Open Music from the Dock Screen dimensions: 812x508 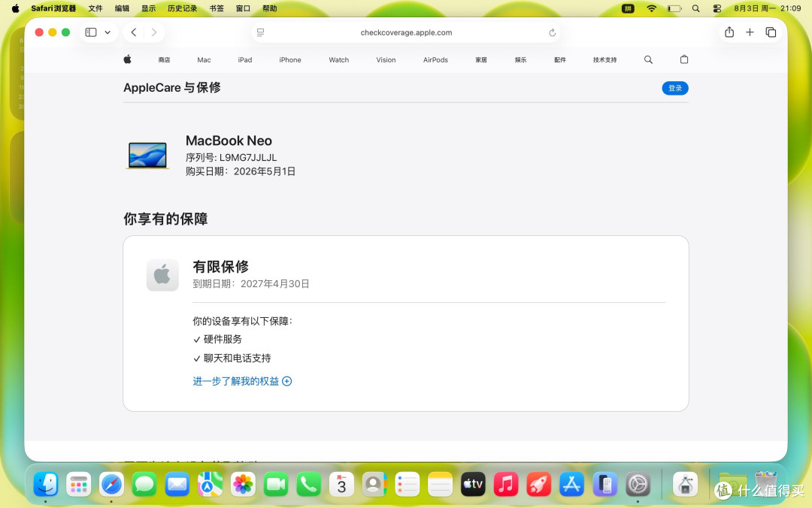[506, 485]
